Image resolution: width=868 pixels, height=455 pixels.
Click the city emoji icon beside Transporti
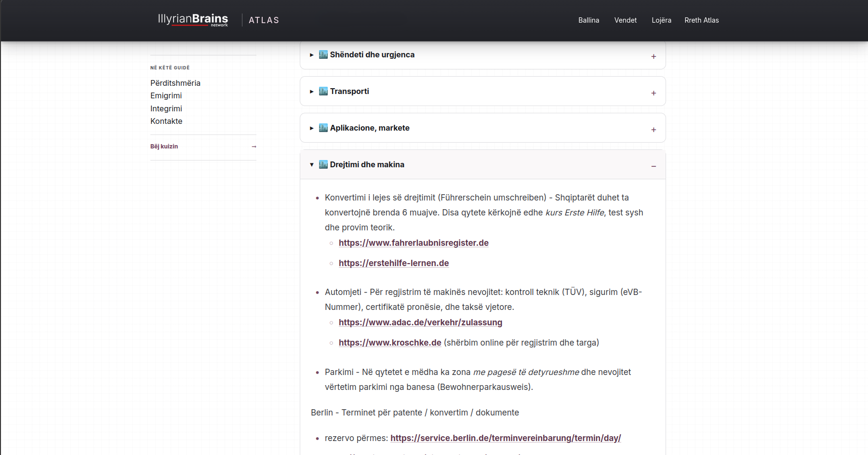[323, 91]
